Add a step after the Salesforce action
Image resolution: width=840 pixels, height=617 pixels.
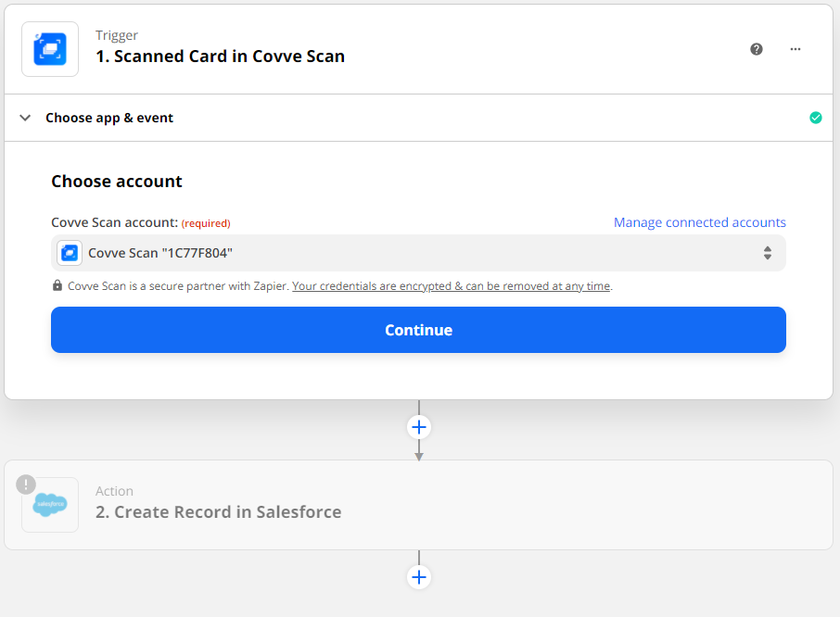419,577
